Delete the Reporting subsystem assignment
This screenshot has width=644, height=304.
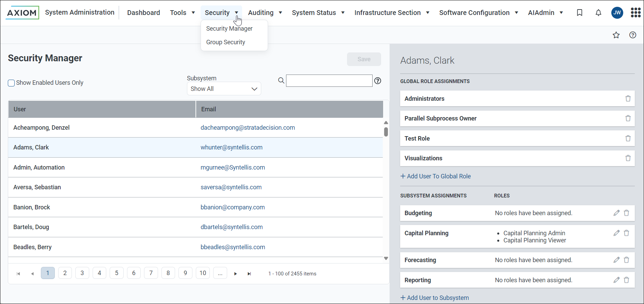(x=626, y=280)
